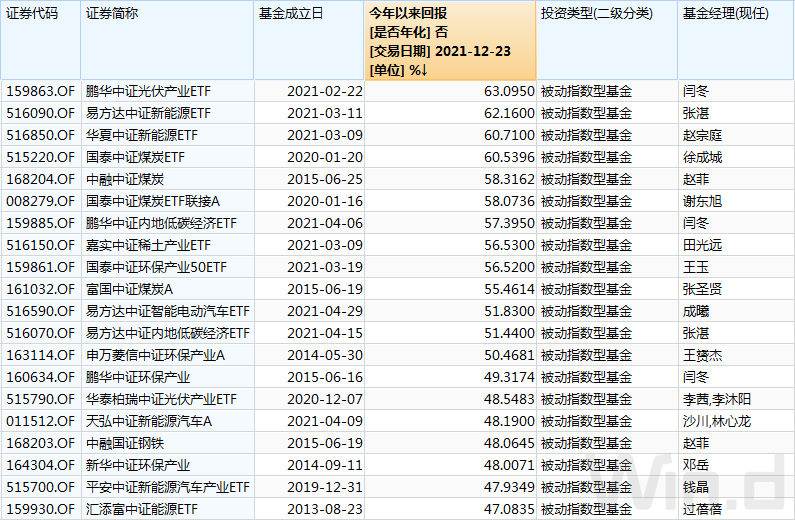Open fund 华泰柏瑞中证光伏产业ETF
795x520 pixels.
tap(161, 399)
